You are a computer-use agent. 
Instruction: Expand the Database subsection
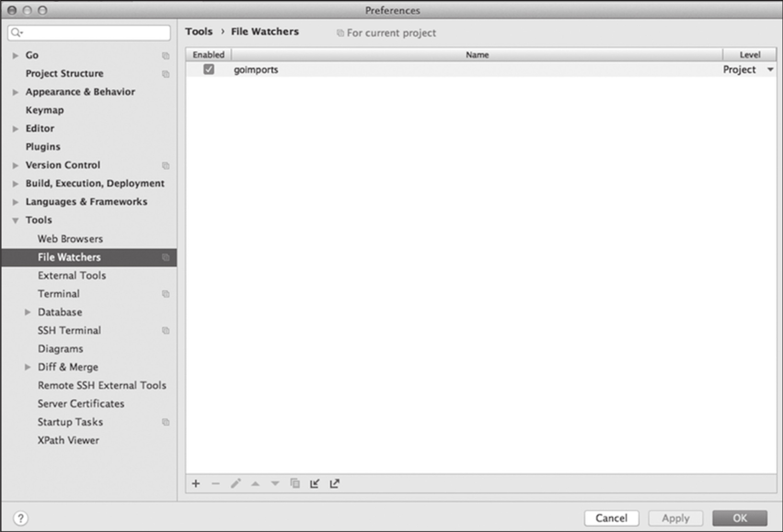(x=28, y=312)
